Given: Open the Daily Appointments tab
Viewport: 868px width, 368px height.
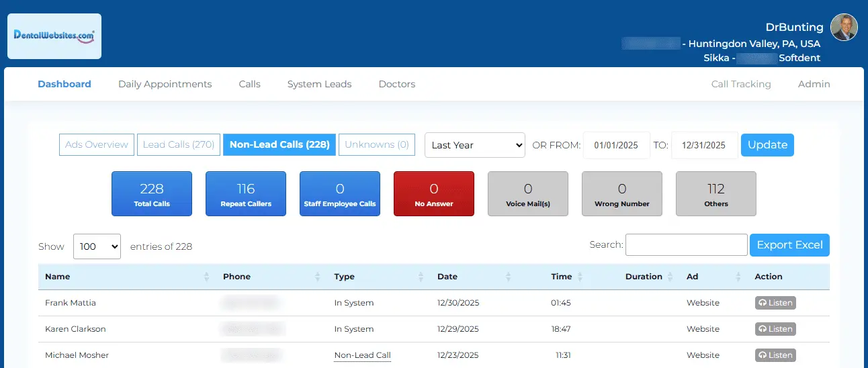Looking at the screenshot, I should coord(165,84).
